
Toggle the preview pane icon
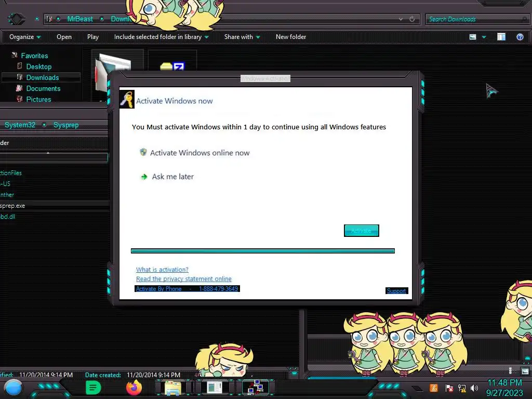(501, 37)
